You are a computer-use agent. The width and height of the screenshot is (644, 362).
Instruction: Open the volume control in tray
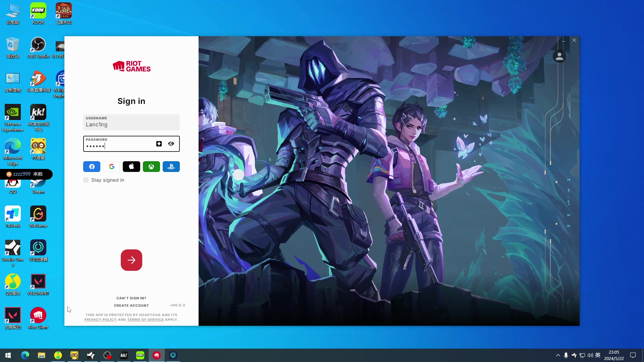[590, 355]
